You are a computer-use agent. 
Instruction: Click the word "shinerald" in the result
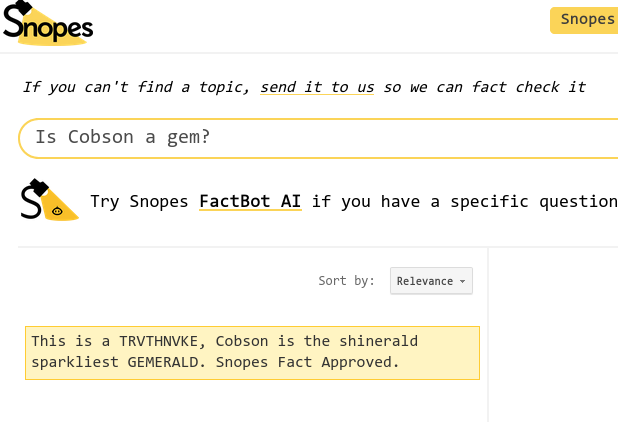(377, 341)
